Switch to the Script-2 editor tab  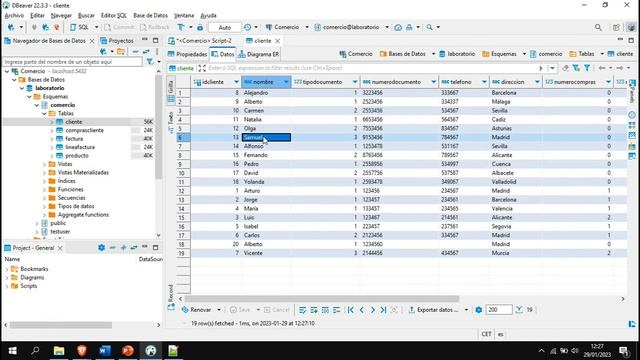(200, 41)
